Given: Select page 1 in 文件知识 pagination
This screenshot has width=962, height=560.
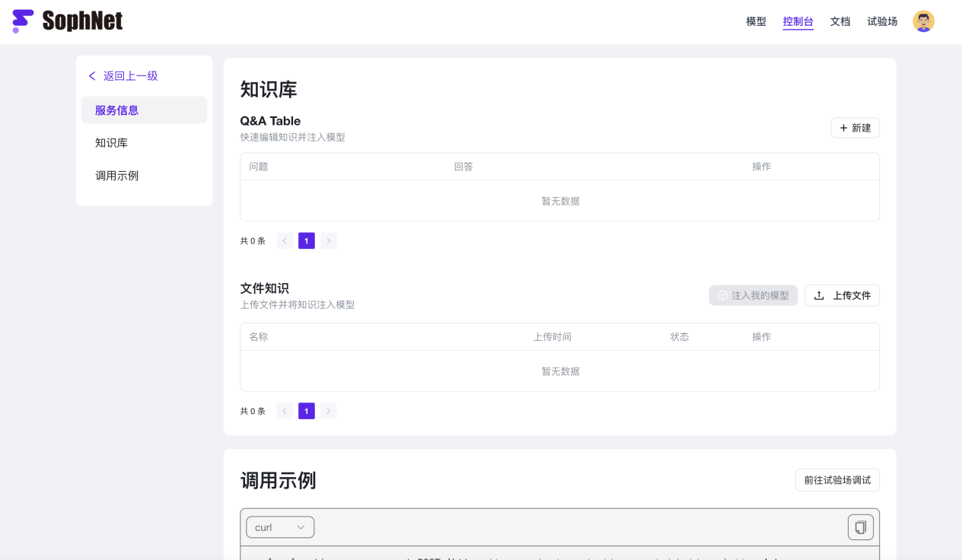Looking at the screenshot, I should [x=307, y=411].
